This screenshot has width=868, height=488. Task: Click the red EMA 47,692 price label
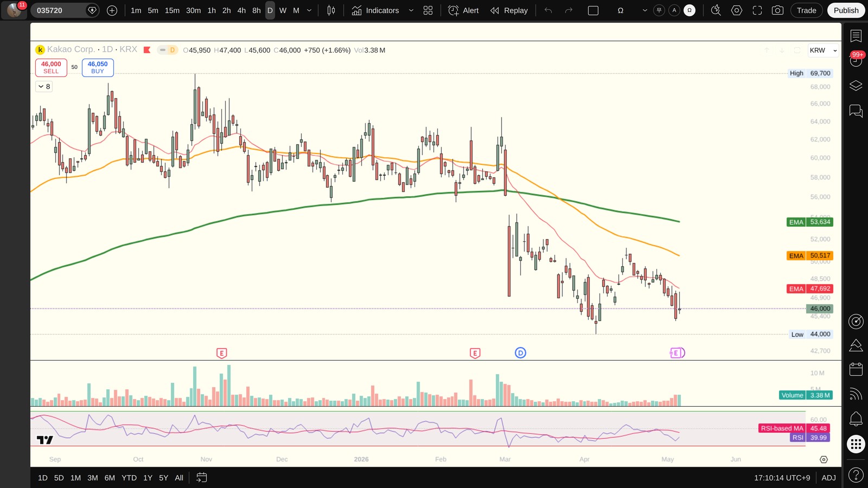click(x=810, y=289)
